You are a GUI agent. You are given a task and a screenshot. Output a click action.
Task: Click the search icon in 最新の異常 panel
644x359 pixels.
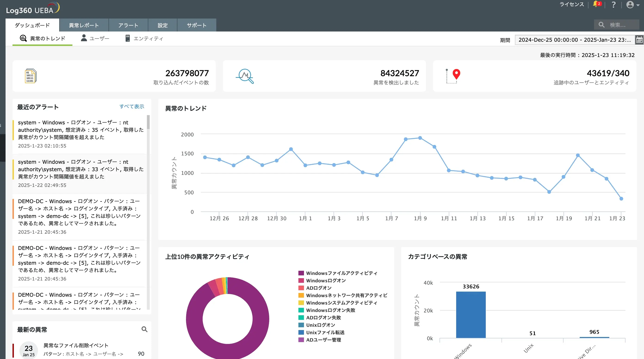pos(144,329)
